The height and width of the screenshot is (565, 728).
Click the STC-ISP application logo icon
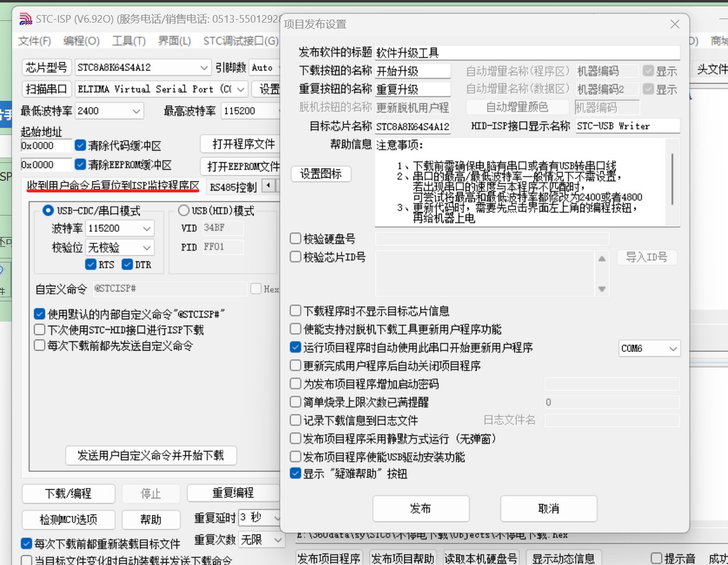[x=25, y=19]
